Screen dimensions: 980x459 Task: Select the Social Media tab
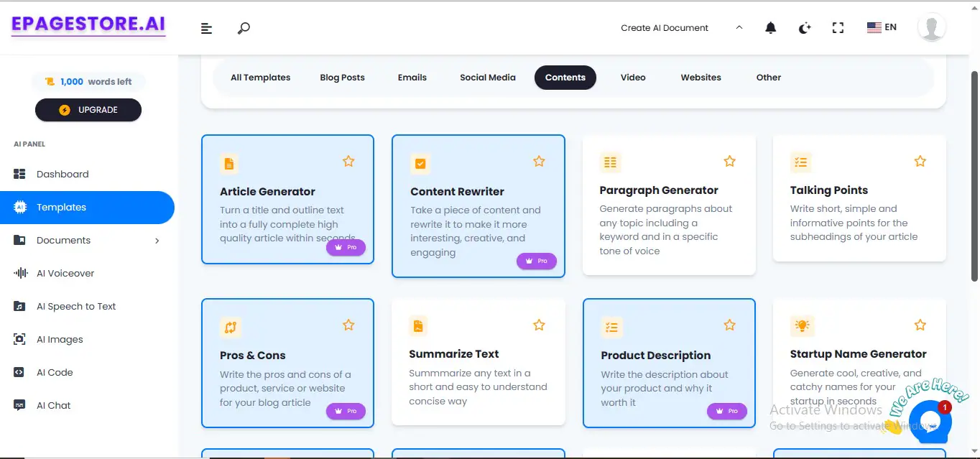(x=488, y=78)
